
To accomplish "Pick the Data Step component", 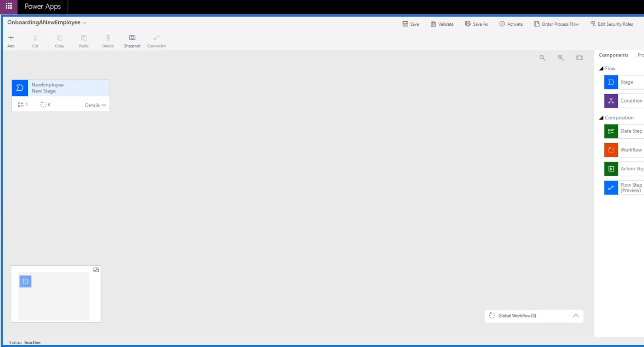I will [624, 131].
